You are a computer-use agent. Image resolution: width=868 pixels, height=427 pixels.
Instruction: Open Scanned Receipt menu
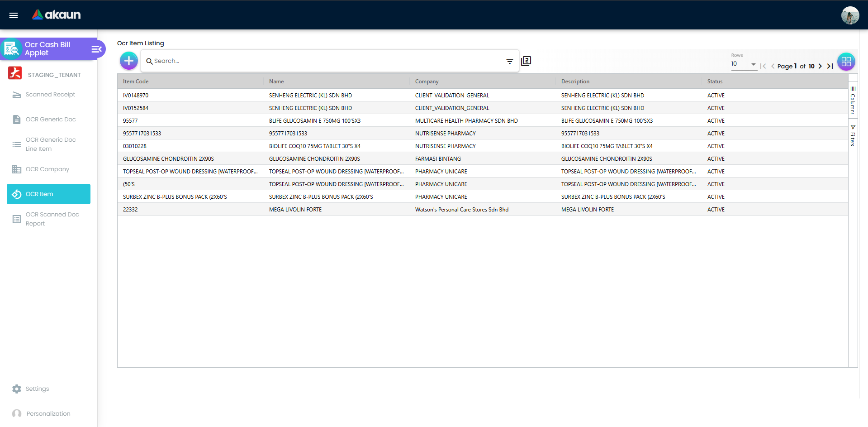pyautogui.click(x=49, y=95)
